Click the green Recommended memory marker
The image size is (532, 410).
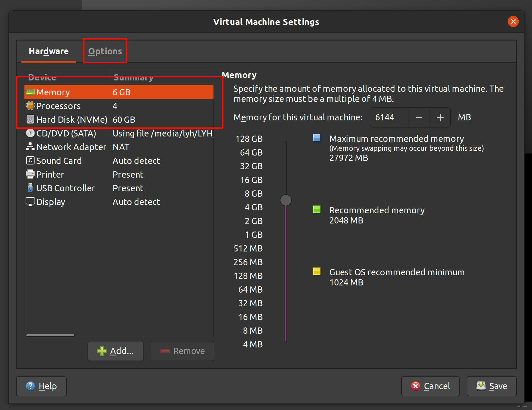pos(317,209)
